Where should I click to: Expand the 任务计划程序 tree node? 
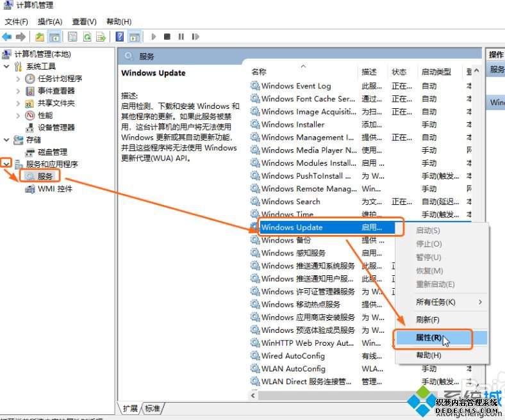coord(19,79)
